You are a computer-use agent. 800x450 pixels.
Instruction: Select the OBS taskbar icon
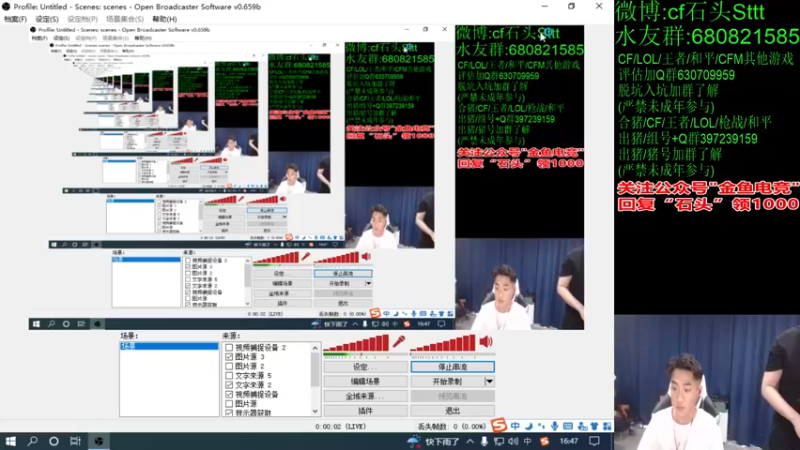tap(99, 441)
